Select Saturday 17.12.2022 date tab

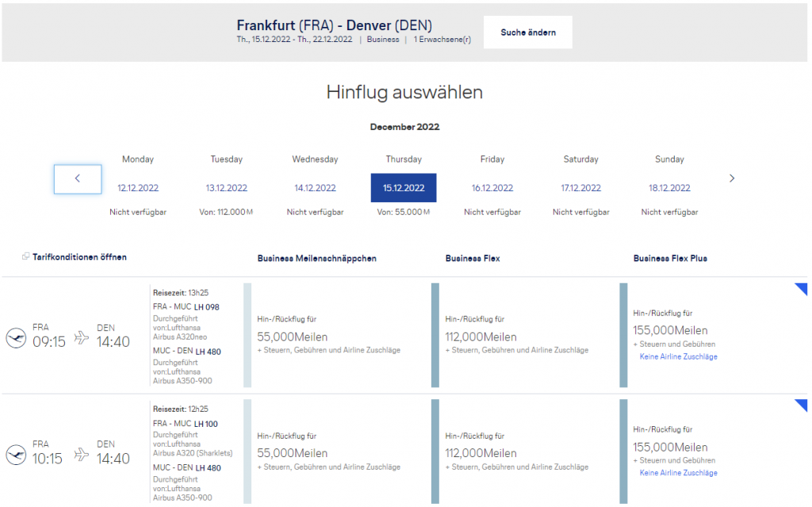pyautogui.click(x=580, y=188)
